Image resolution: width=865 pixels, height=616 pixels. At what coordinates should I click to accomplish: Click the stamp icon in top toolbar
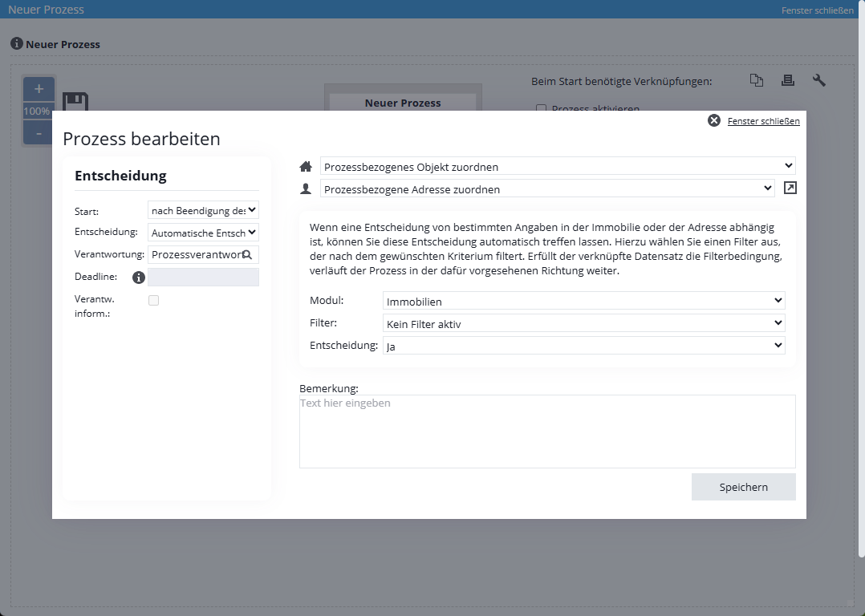[x=787, y=80]
